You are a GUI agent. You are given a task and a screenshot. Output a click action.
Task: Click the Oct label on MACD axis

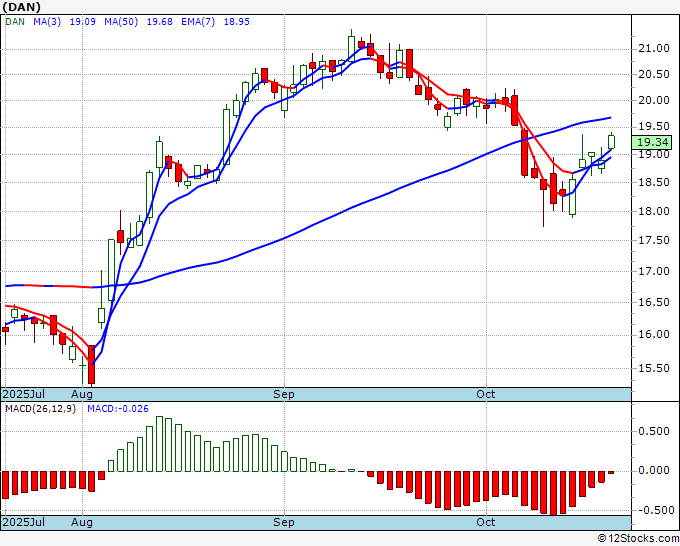tap(486, 522)
